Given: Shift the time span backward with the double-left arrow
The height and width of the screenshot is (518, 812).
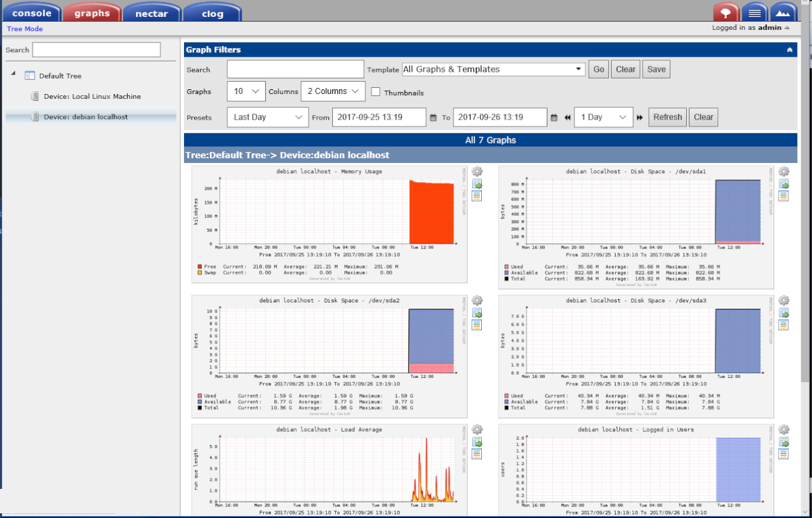Looking at the screenshot, I should tap(568, 118).
